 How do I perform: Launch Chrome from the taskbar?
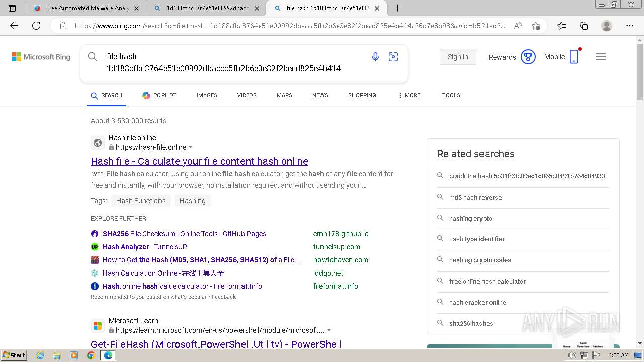[x=91, y=355]
